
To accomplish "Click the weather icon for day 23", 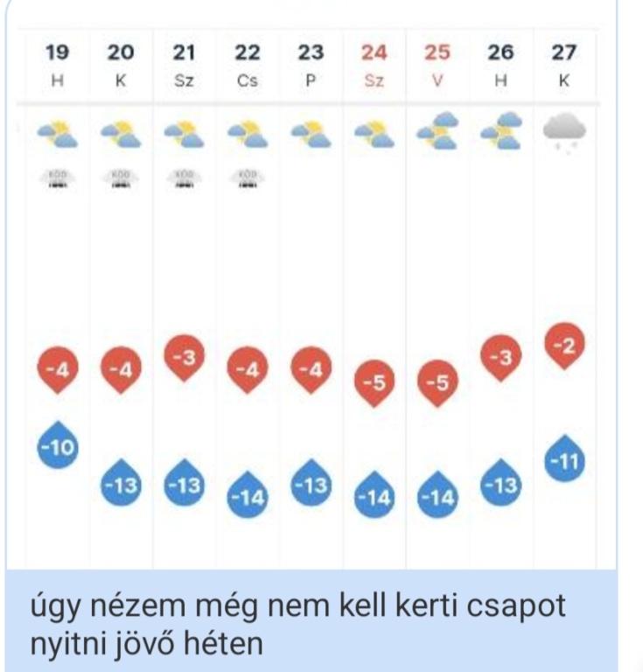I will 311,134.
